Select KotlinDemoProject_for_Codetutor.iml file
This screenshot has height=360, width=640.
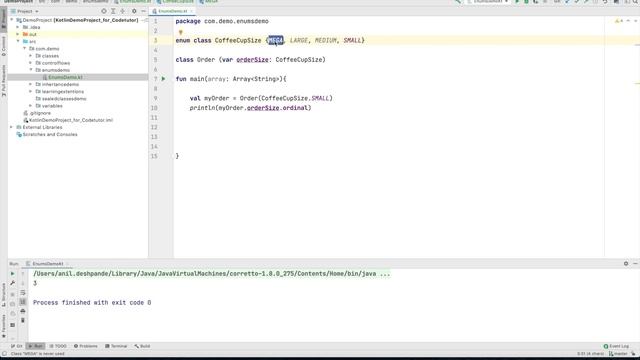(x=68, y=120)
